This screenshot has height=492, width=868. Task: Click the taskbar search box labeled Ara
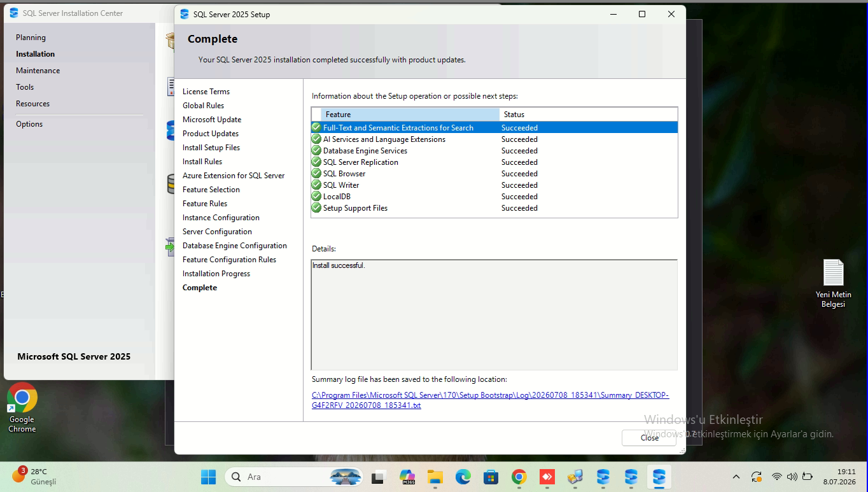(294, 477)
